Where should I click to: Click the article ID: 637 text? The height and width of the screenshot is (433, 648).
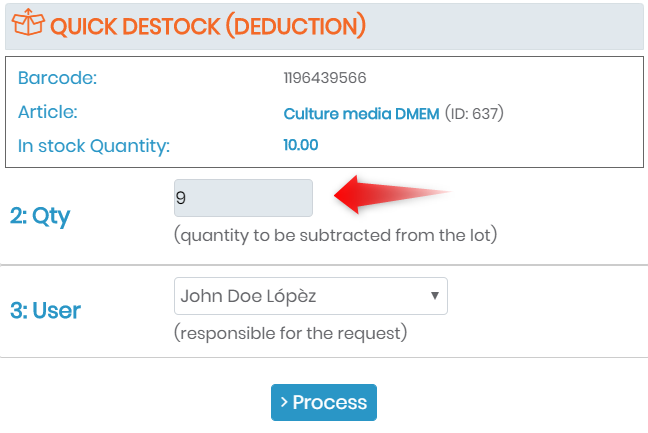point(474,113)
